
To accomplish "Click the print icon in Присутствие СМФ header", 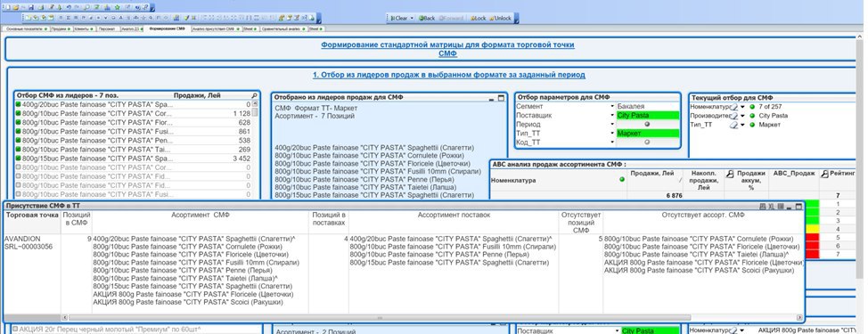I will pyautogui.click(x=763, y=207).
